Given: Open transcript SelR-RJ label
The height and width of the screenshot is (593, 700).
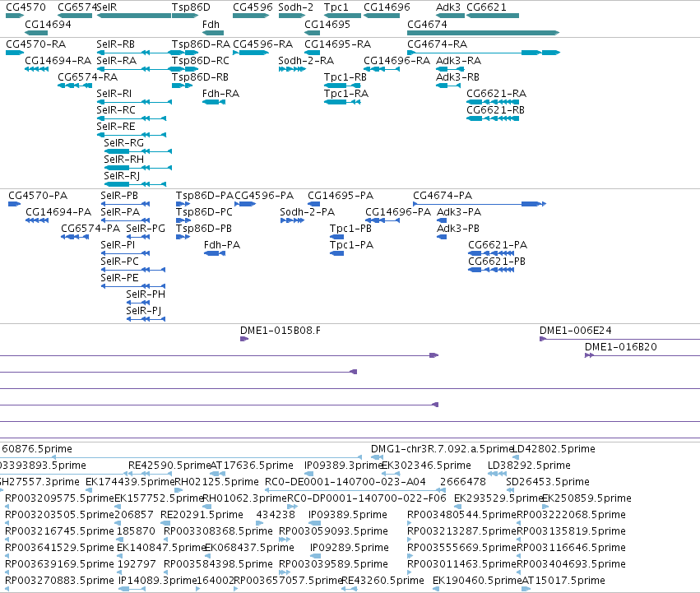Looking at the screenshot, I should 122,176.
